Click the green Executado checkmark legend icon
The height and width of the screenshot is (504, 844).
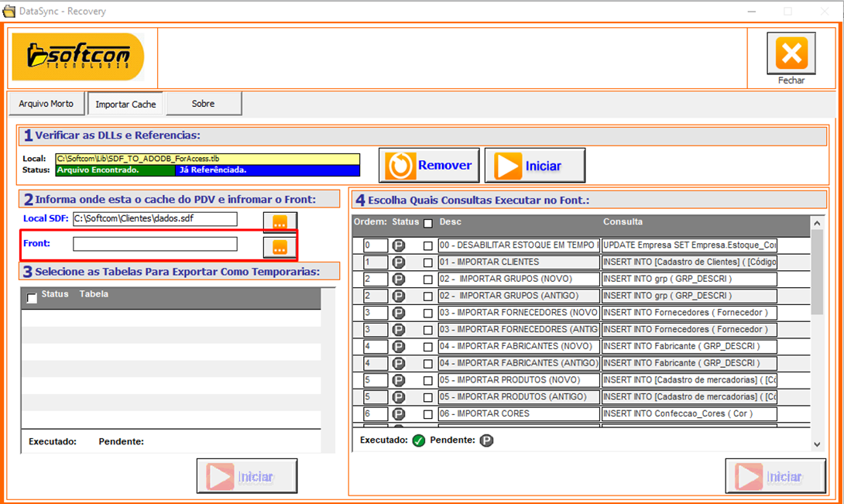[419, 441]
